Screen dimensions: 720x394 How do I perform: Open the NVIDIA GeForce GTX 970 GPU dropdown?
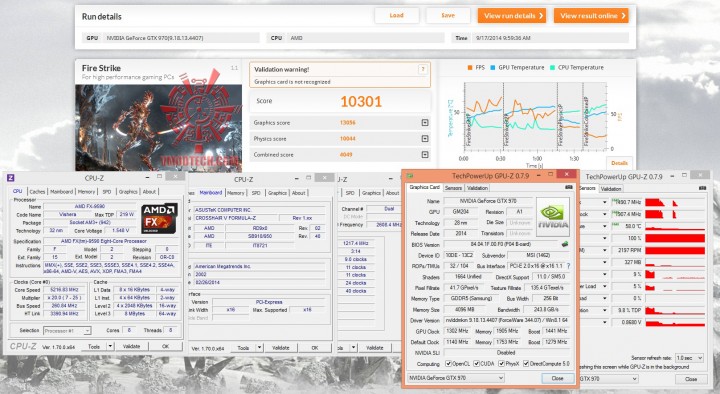tap(456, 378)
